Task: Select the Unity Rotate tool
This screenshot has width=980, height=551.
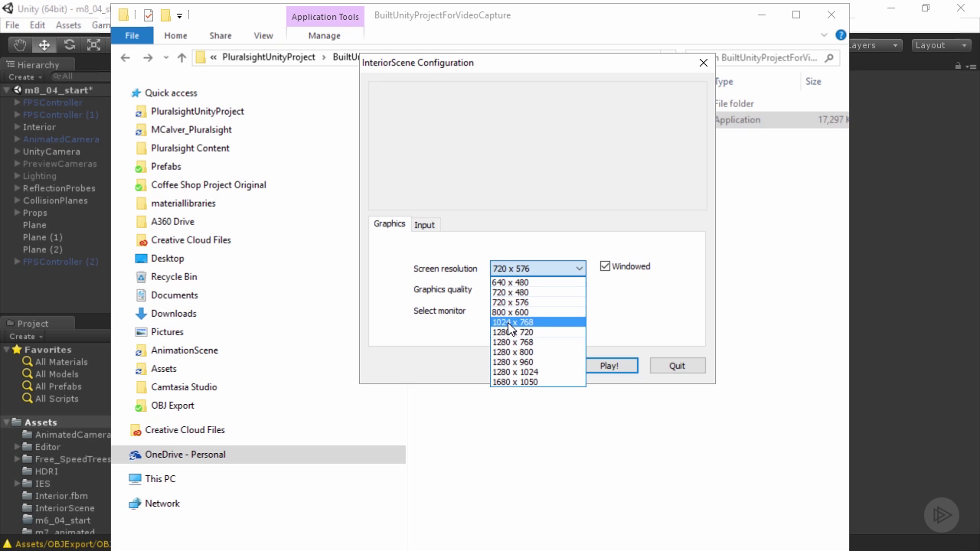Action: point(69,45)
